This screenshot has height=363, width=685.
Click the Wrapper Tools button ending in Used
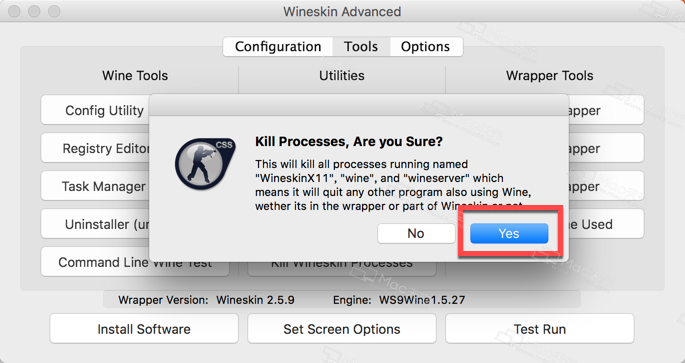click(603, 224)
